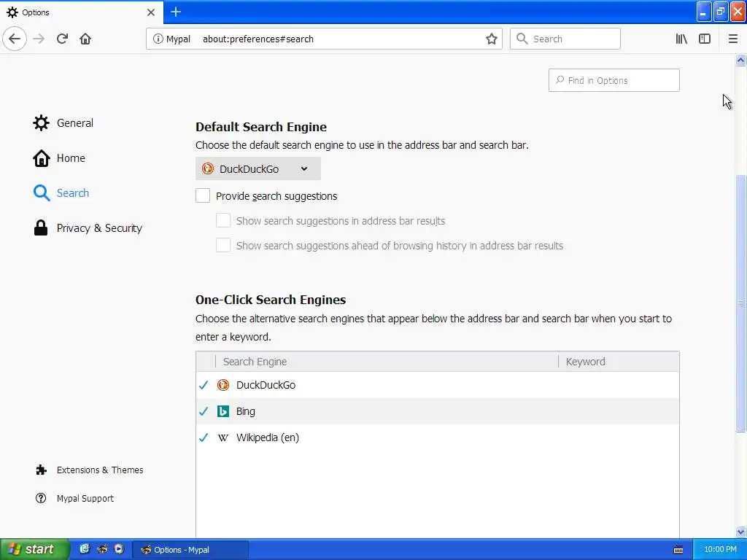Click the General gear icon in sidebar
Viewport: 747px width, 560px height.
click(x=41, y=122)
